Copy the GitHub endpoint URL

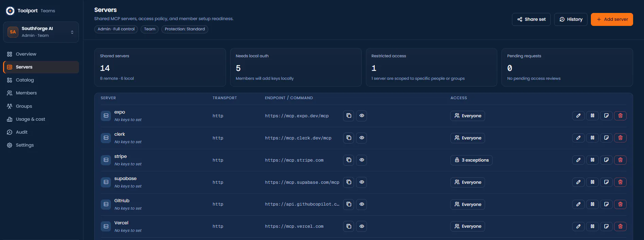click(x=349, y=204)
